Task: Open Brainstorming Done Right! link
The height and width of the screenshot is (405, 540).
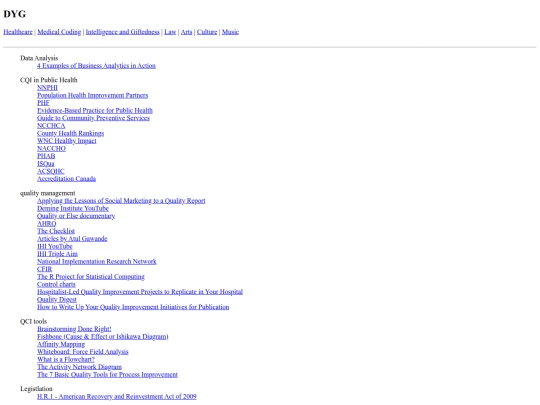Action: tap(74, 329)
